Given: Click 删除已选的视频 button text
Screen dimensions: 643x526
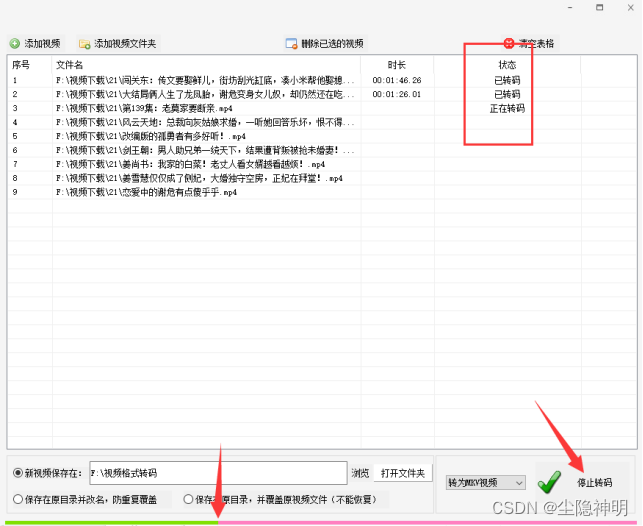Looking at the screenshot, I should coord(332,43).
